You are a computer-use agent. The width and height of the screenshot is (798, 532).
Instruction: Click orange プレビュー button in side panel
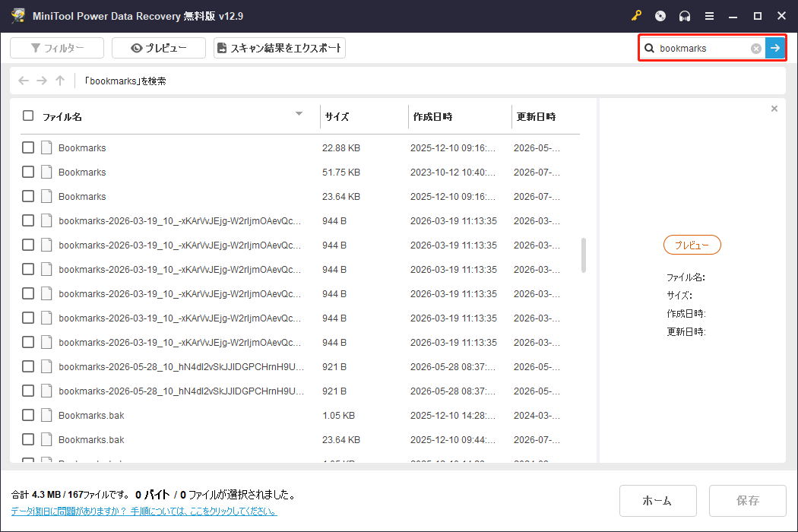point(692,245)
